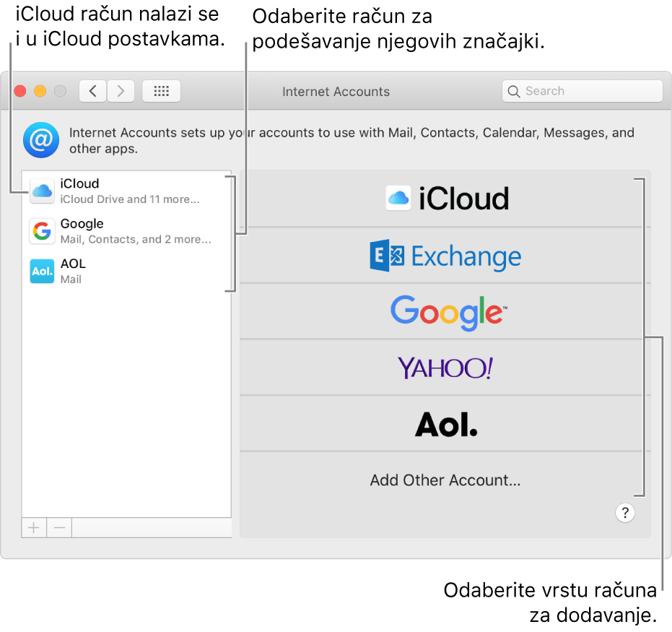Click the Search field in the toolbar

(x=582, y=91)
